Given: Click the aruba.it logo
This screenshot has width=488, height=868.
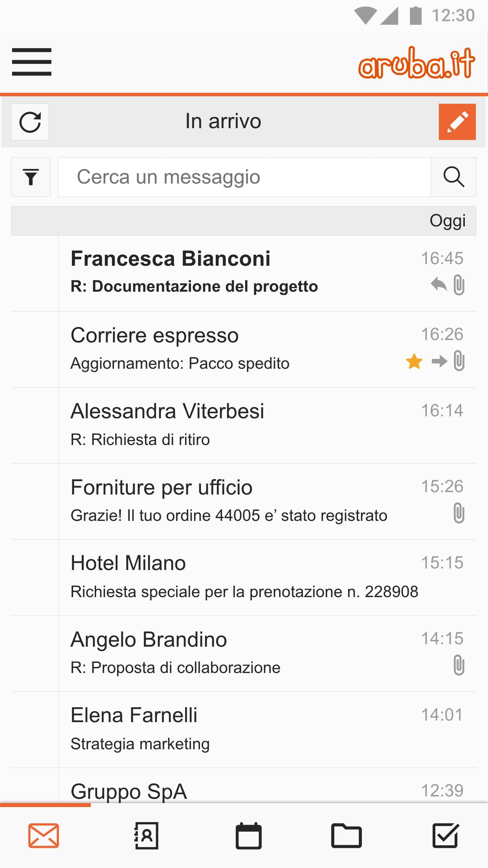Looking at the screenshot, I should [x=416, y=63].
